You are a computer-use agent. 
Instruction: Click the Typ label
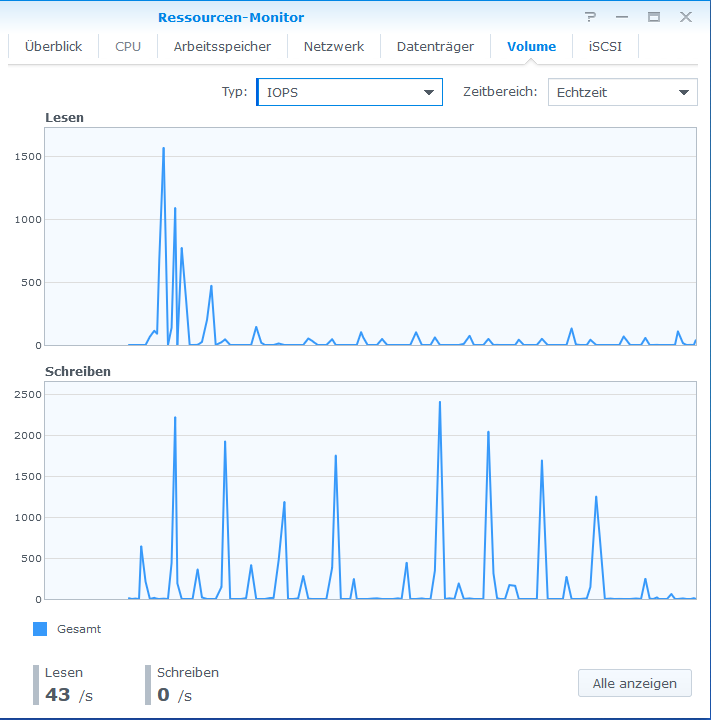(x=234, y=91)
